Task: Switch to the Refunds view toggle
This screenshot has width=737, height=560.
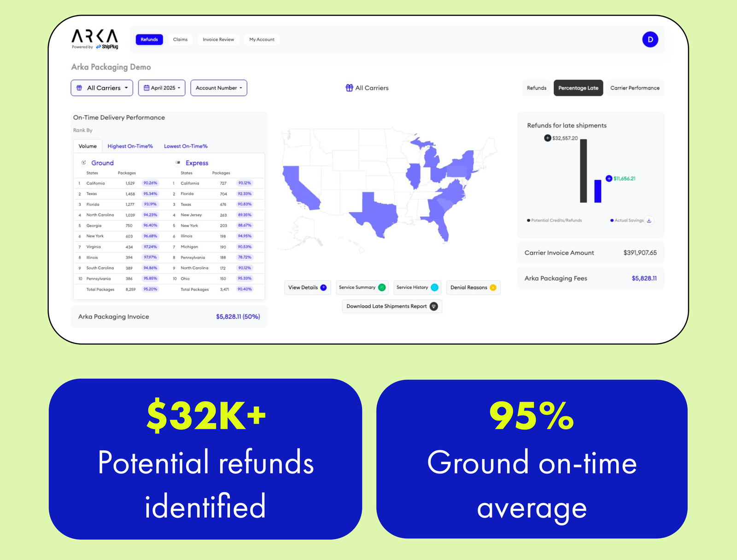Action: (537, 88)
